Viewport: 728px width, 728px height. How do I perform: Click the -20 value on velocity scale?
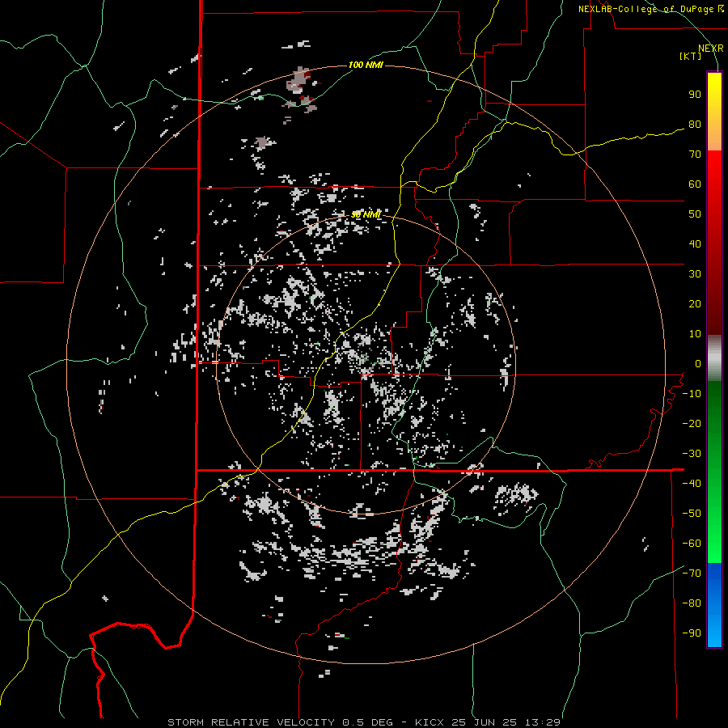pos(692,423)
